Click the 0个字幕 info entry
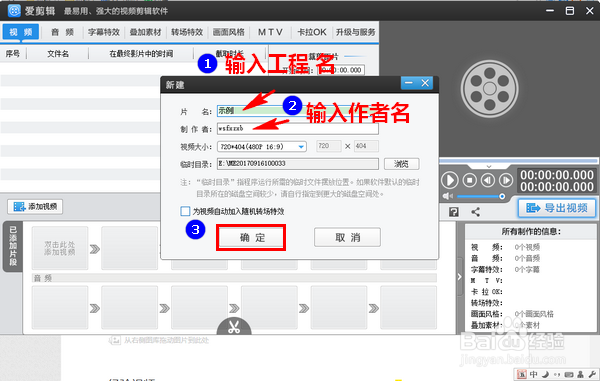 tap(527, 269)
